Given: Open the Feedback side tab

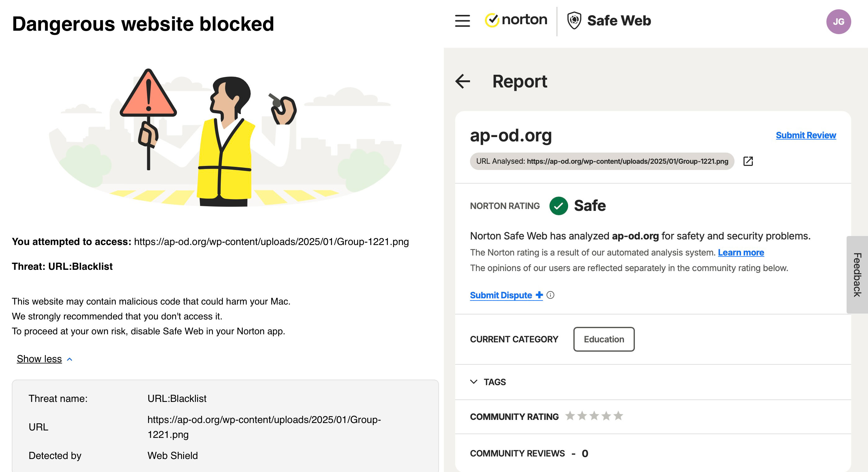Looking at the screenshot, I should pyautogui.click(x=857, y=275).
